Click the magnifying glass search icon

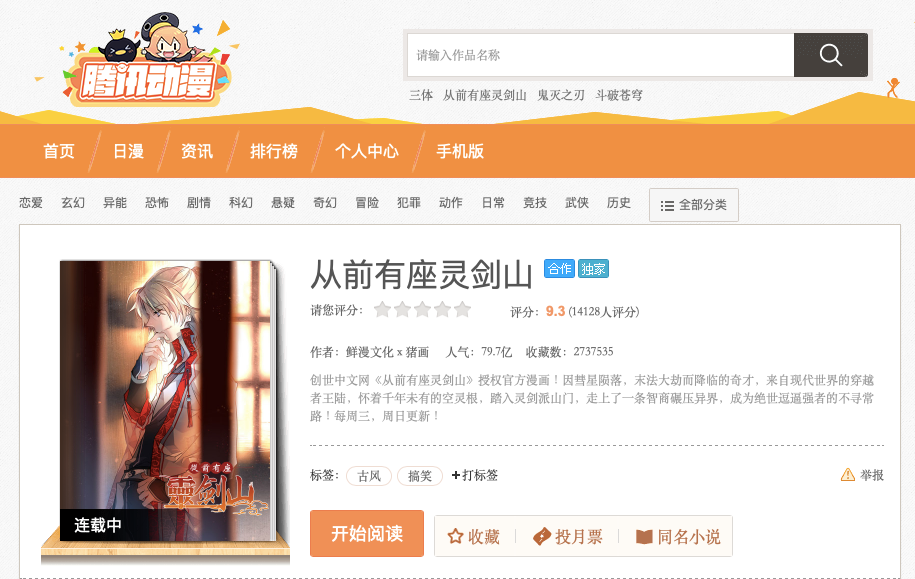pos(830,55)
